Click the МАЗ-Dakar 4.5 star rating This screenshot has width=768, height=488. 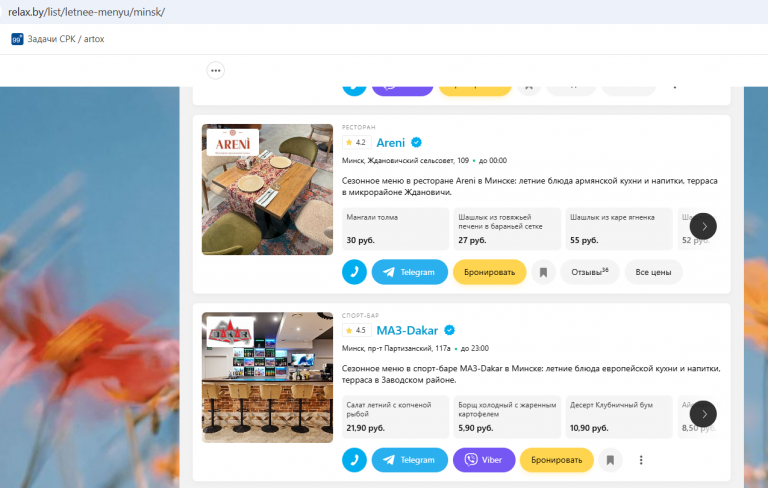(x=357, y=330)
